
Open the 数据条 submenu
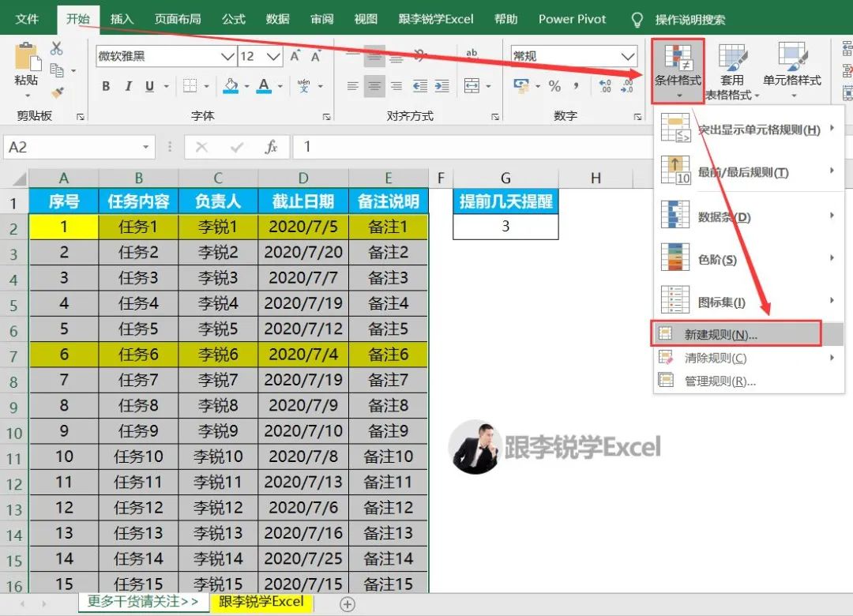click(749, 216)
